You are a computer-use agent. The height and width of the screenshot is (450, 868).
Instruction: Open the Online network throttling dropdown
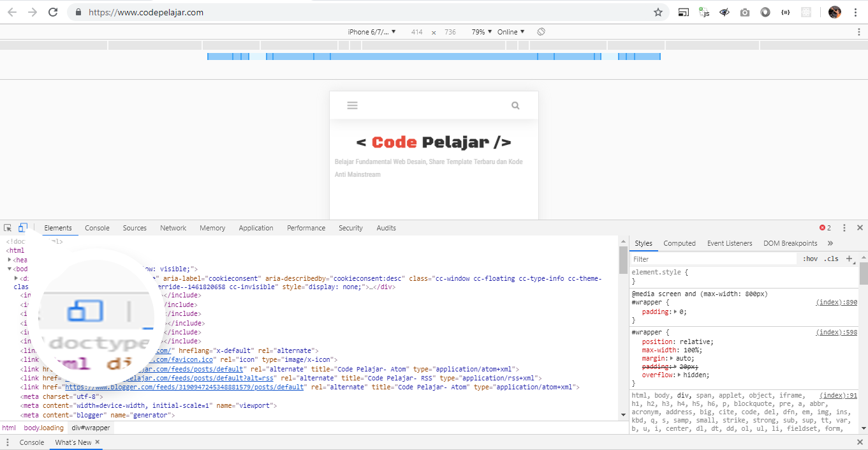pyautogui.click(x=511, y=32)
